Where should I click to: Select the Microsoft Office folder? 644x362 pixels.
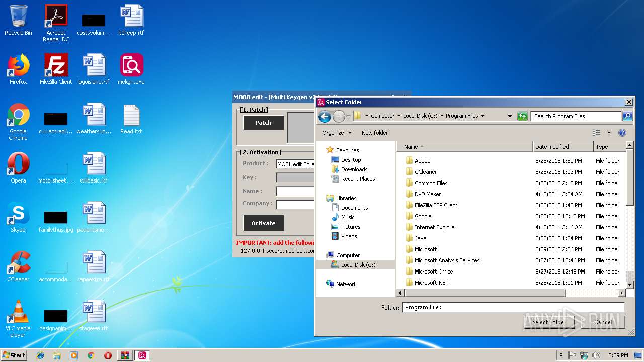coord(434,271)
